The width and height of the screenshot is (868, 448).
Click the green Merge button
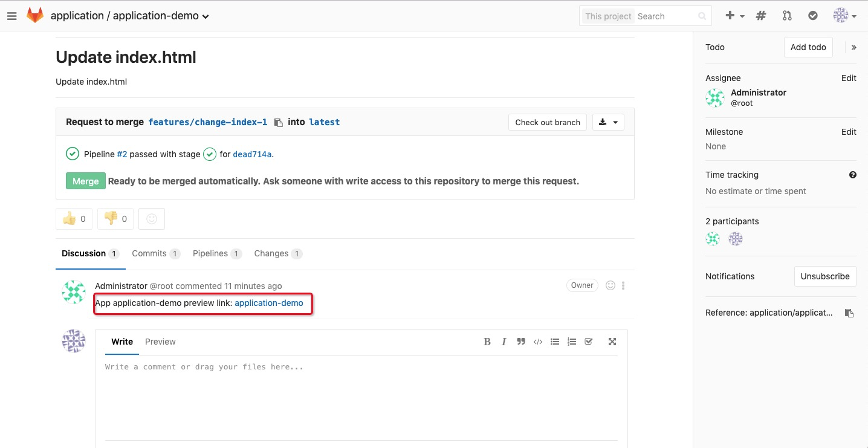(x=86, y=181)
